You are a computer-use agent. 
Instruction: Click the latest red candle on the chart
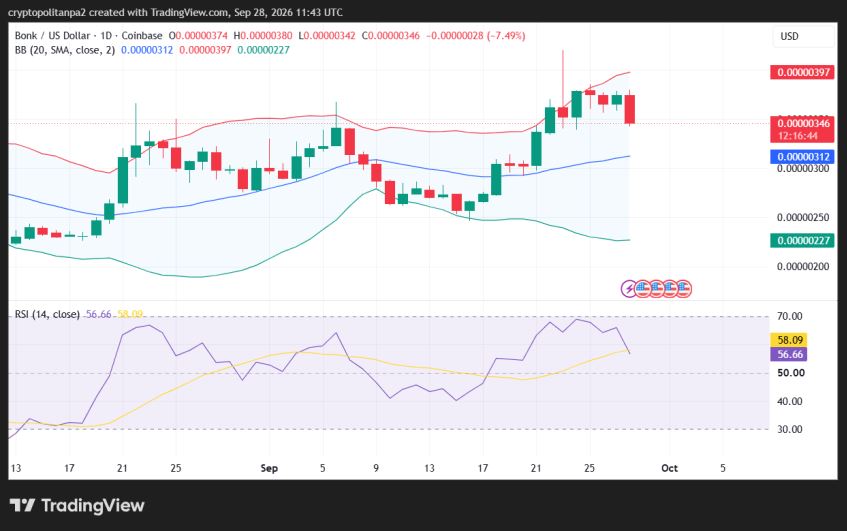pos(630,109)
